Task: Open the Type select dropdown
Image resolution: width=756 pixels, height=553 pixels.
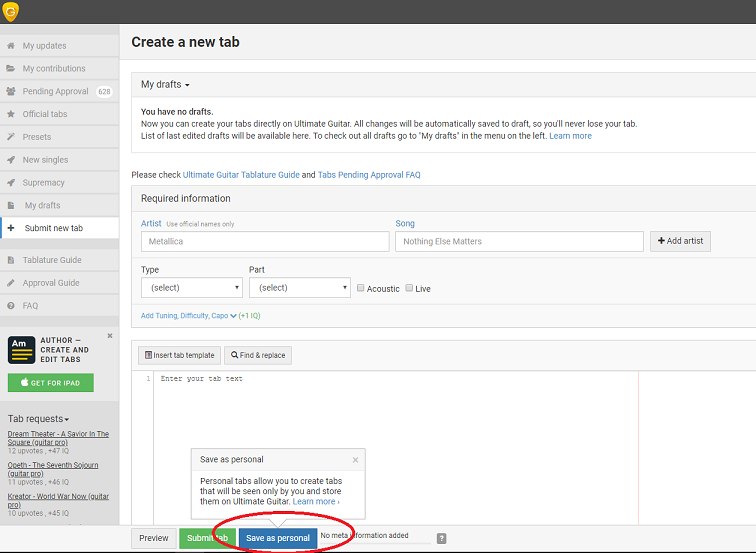Action: click(x=192, y=287)
